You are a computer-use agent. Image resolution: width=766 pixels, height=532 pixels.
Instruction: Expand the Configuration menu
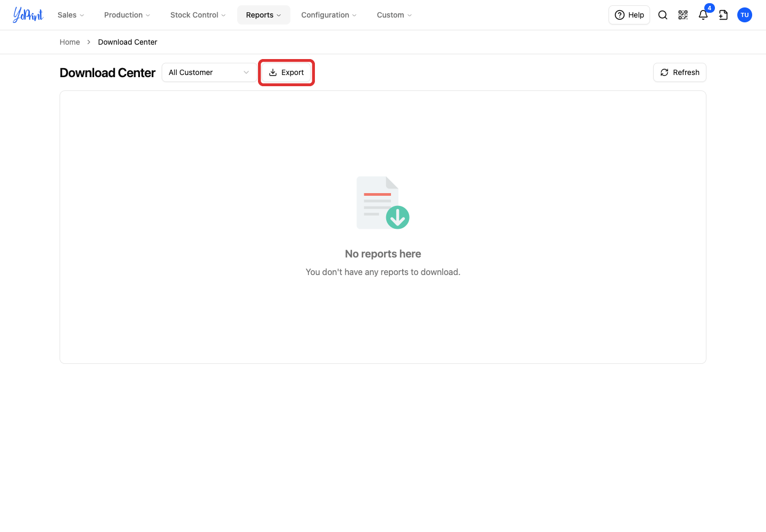(x=329, y=15)
